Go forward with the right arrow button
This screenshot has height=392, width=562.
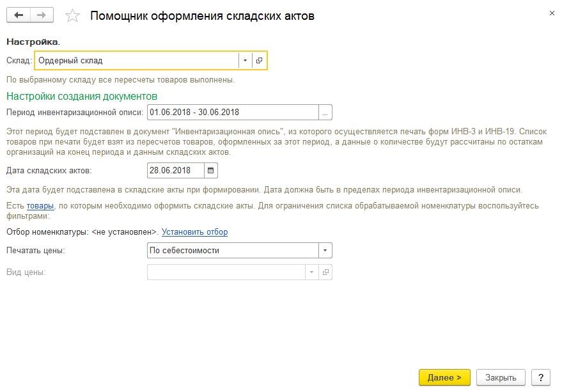(42, 15)
